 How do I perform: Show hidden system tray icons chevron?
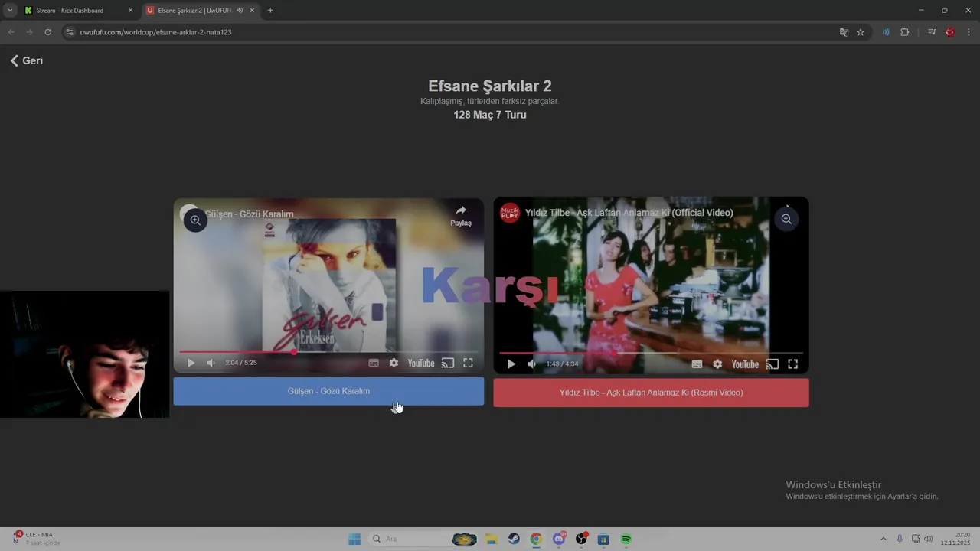[x=883, y=539]
